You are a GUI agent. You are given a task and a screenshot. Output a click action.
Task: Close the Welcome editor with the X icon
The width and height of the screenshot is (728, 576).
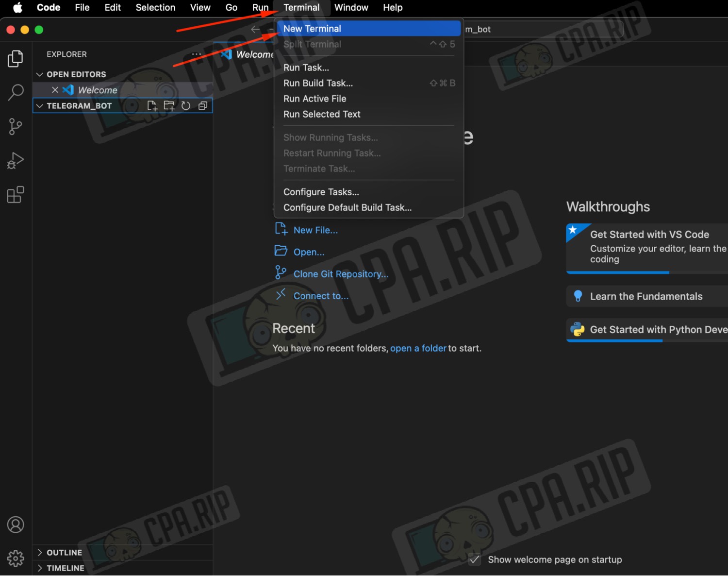coord(55,90)
